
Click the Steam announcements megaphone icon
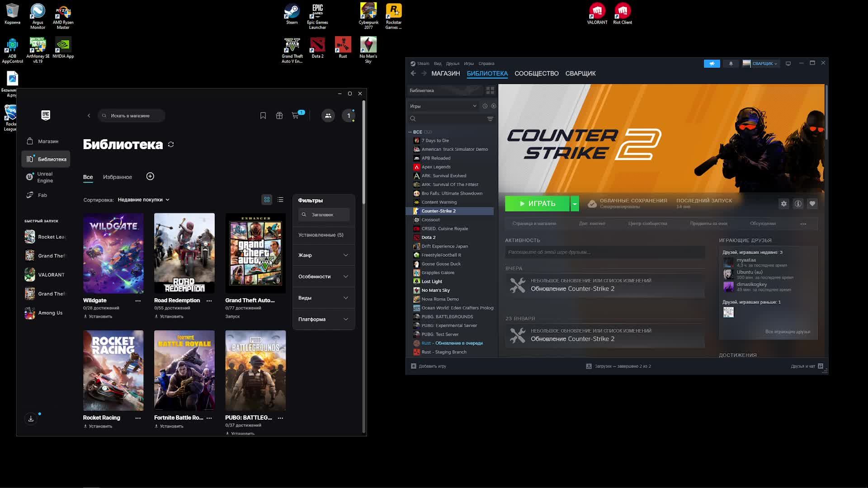(712, 64)
